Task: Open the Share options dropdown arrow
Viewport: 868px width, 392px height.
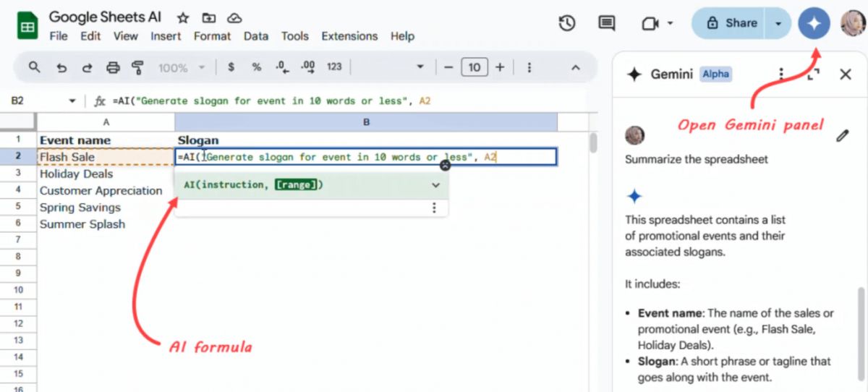Action: pos(778,23)
